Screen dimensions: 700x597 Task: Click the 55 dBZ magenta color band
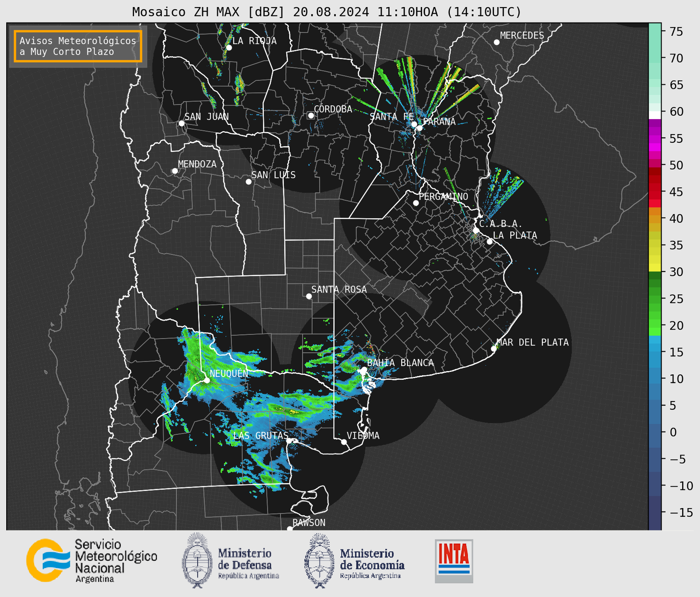click(655, 139)
